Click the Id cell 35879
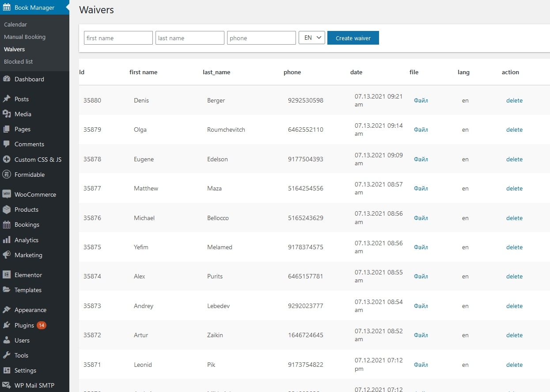 [92, 129]
